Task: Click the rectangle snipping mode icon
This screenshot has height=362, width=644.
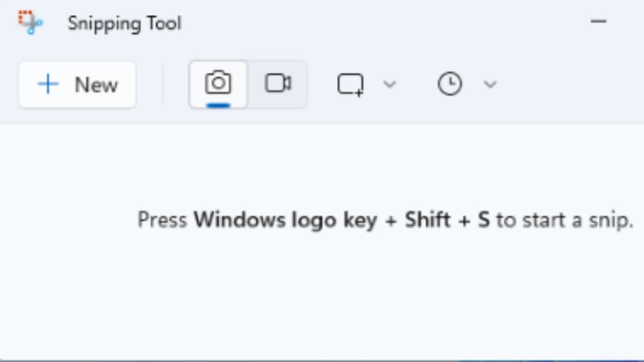Action: tap(350, 84)
